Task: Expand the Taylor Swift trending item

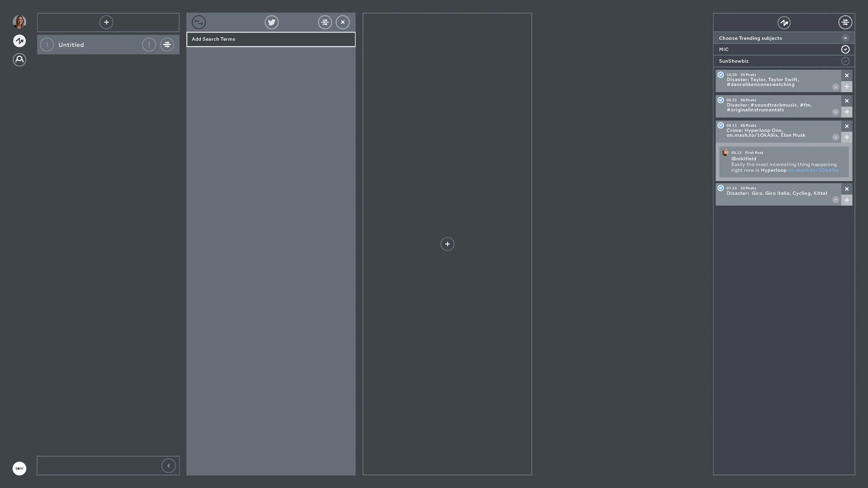Action: point(835,87)
